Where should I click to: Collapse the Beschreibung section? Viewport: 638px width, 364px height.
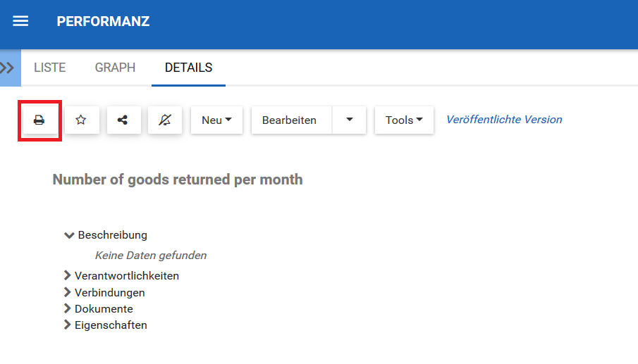[69, 235]
